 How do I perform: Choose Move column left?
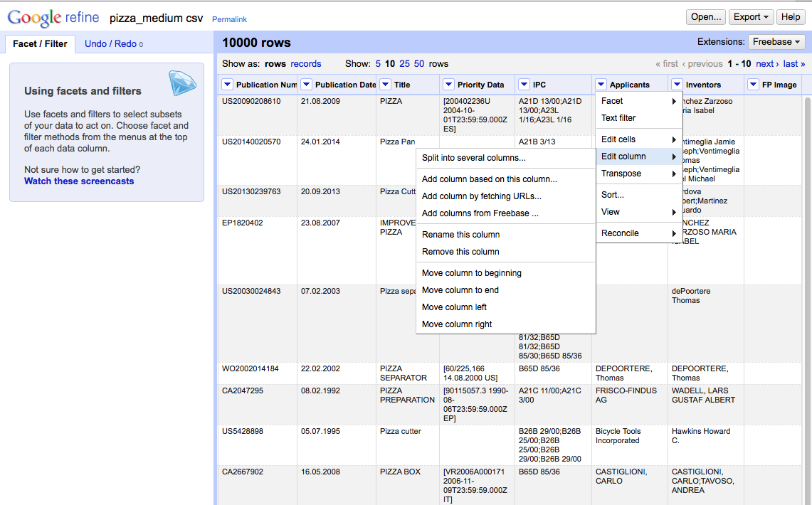coord(505,307)
